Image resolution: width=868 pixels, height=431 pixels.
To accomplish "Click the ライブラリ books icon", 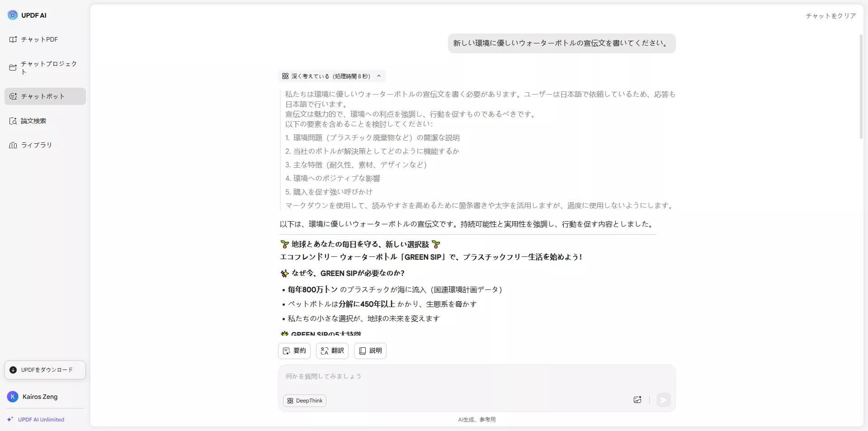I will [13, 145].
